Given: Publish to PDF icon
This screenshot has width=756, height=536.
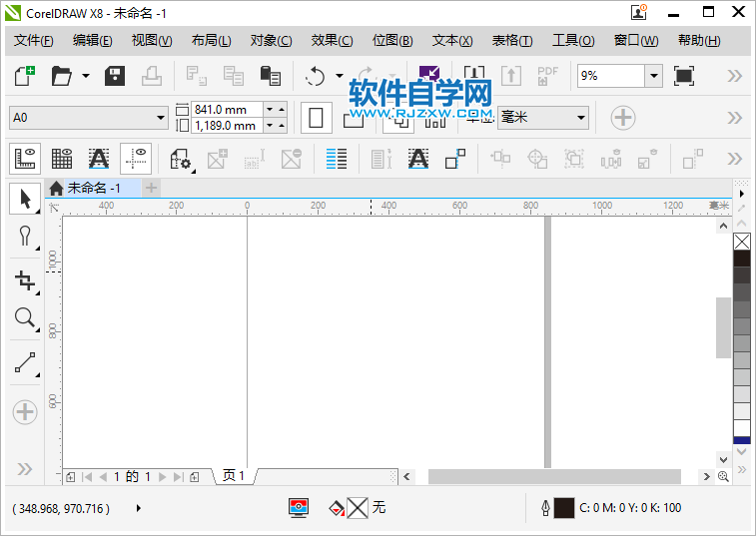Looking at the screenshot, I should [x=547, y=76].
